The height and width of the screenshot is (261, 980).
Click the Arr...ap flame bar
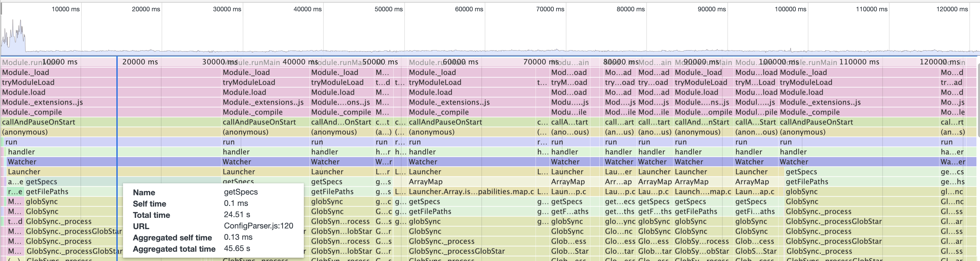(620, 182)
